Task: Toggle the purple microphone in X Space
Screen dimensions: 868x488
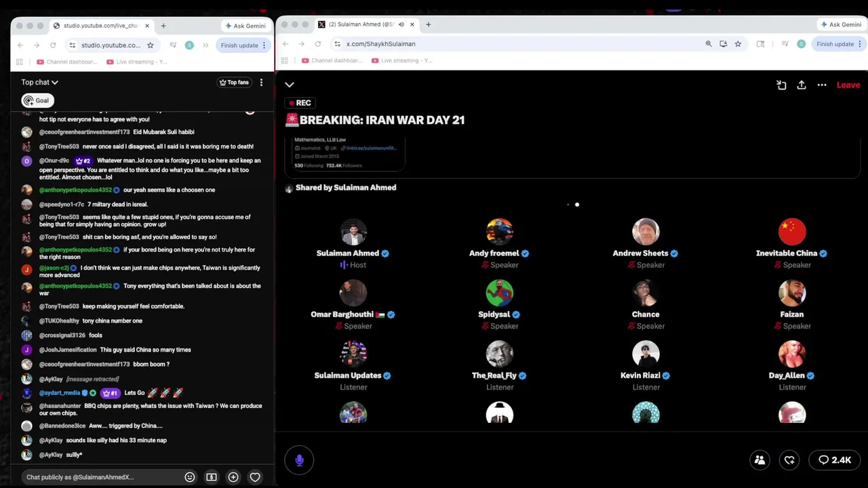Action: pyautogui.click(x=299, y=460)
